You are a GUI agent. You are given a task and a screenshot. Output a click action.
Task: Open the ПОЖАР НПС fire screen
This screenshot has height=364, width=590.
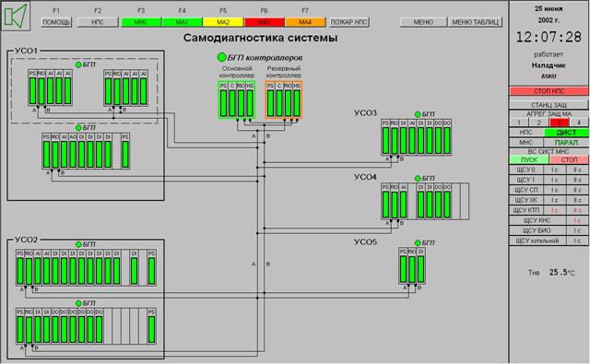349,22
